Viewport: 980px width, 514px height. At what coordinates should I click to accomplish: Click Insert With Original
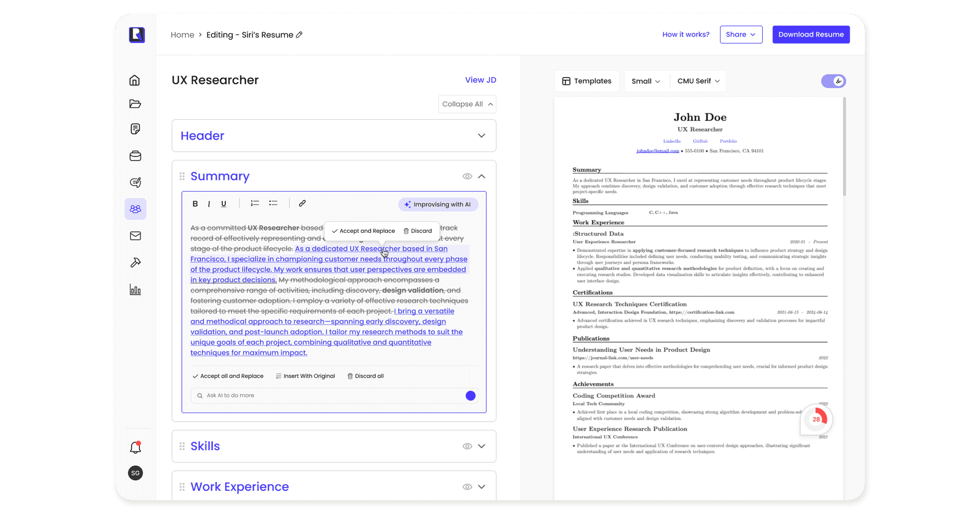[x=305, y=376]
